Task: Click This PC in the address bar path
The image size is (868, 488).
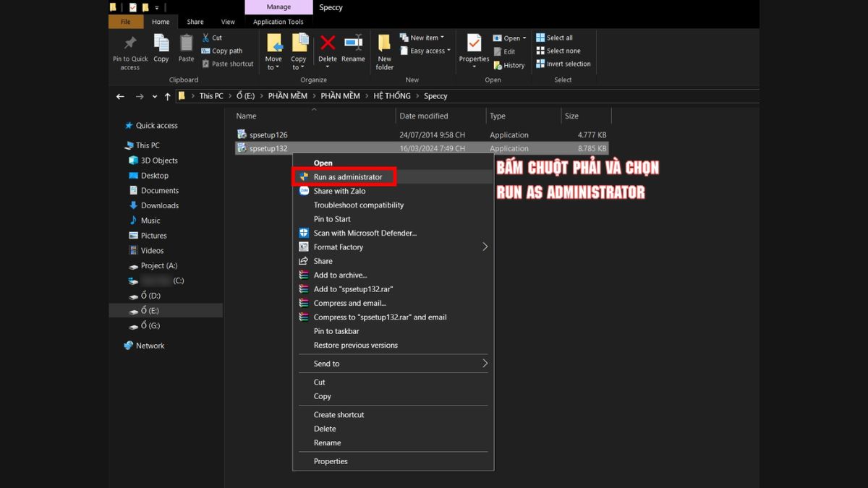Action: tap(211, 96)
